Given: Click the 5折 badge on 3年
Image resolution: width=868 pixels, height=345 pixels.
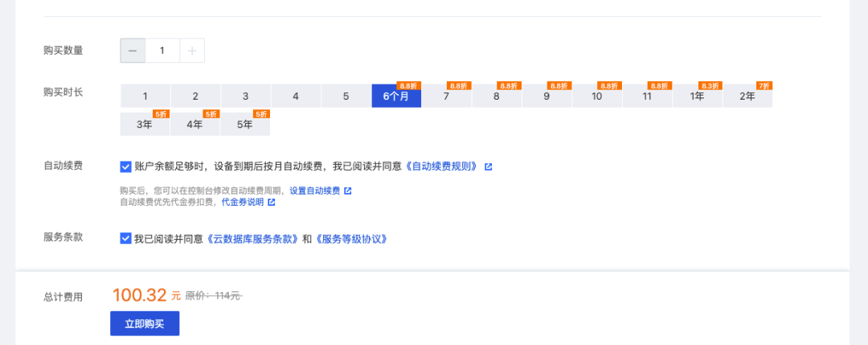Looking at the screenshot, I should [x=162, y=114].
